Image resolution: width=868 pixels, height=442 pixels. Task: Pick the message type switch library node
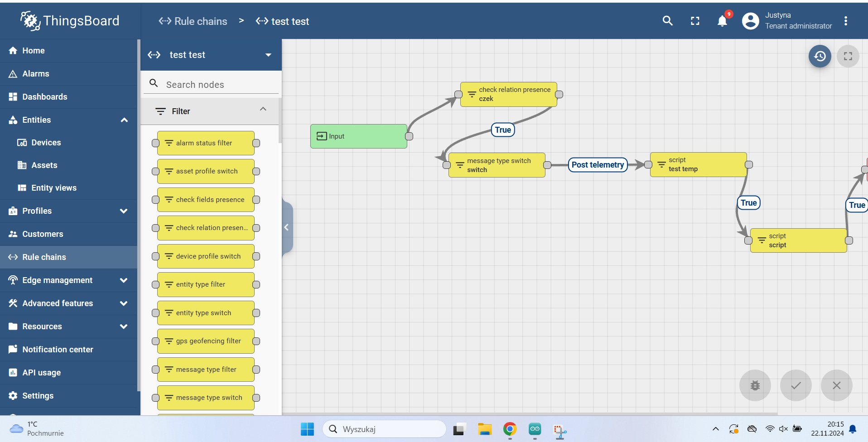coord(206,398)
